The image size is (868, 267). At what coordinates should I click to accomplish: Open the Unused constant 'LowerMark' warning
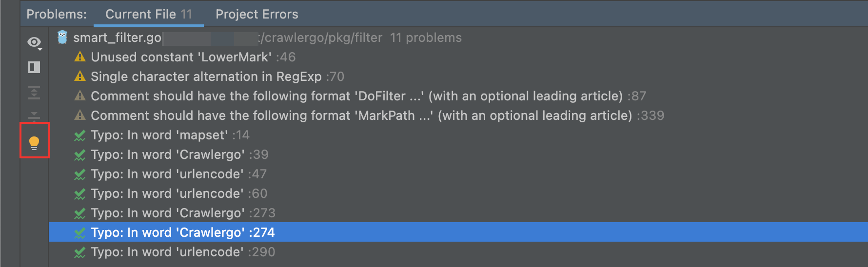[x=193, y=57]
